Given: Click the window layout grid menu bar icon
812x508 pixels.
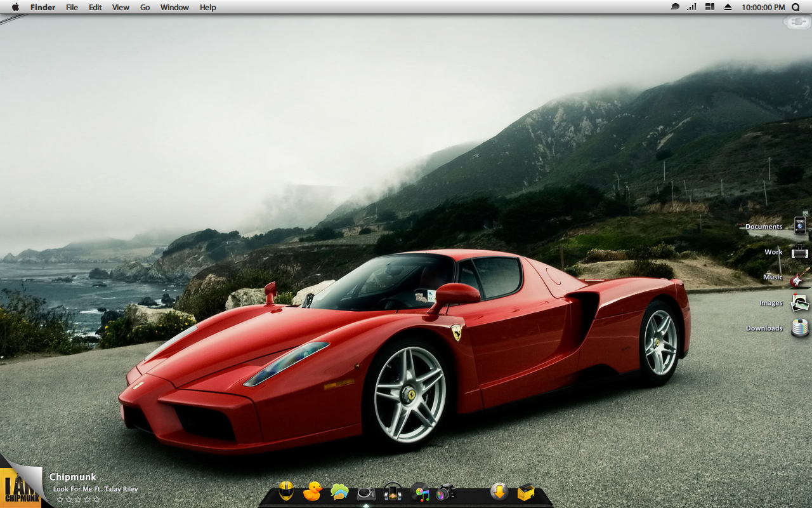Looking at the screenshot, I should click(710, 7).
